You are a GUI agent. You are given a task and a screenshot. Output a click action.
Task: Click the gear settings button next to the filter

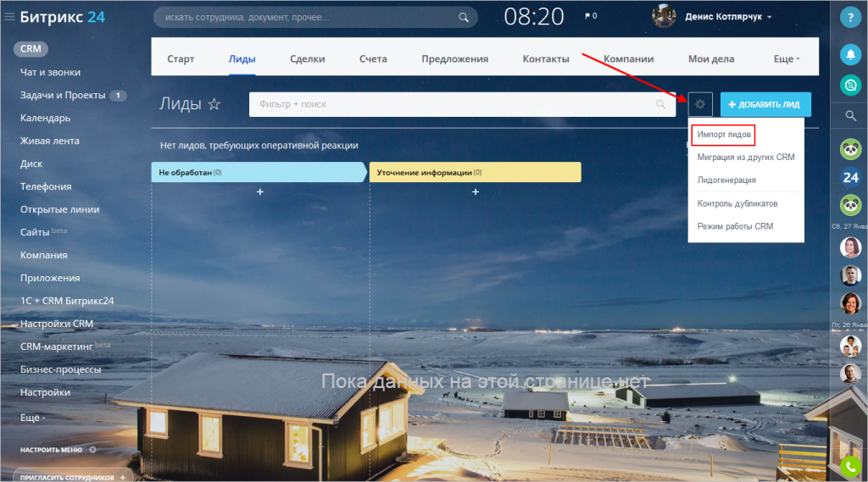(699, 104)
